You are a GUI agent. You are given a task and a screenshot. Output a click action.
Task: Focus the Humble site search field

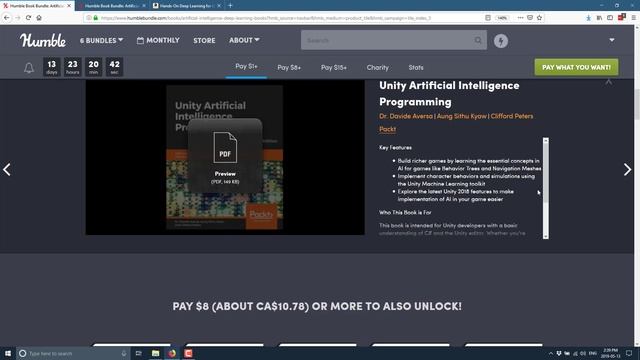coord(388,40)
